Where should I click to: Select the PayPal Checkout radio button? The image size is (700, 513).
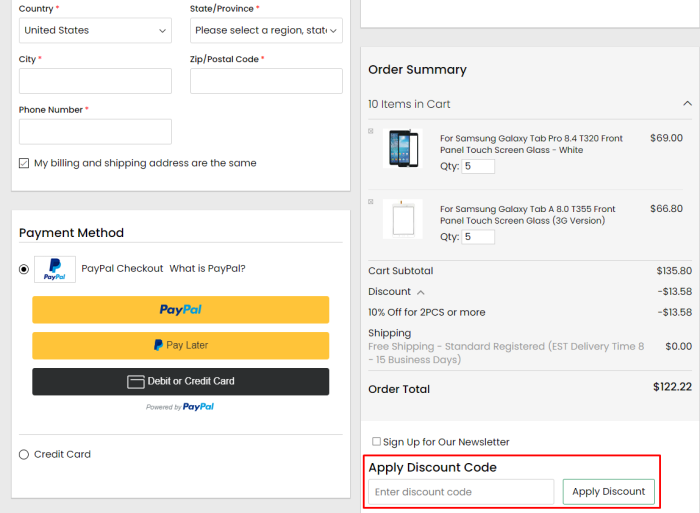tap(24, 269)
